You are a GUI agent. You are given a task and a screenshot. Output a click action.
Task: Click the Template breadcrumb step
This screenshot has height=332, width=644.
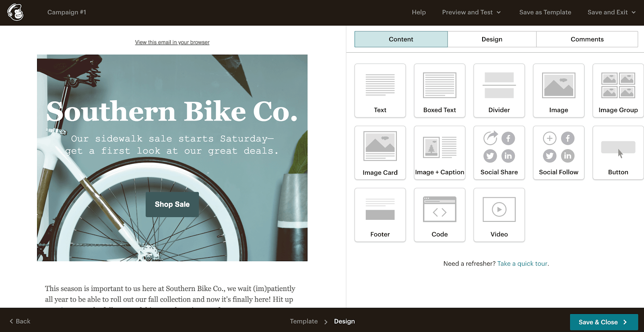[304, 321]
